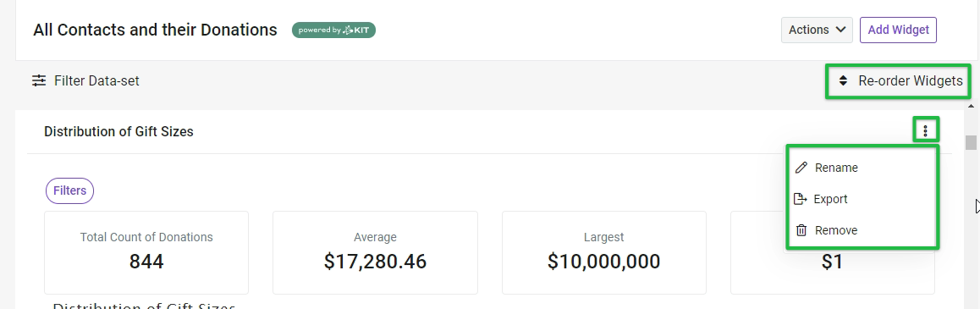Click the Add Widget button
The height and width of the screenshot is (309, 980).
click(x=898, y=30)
